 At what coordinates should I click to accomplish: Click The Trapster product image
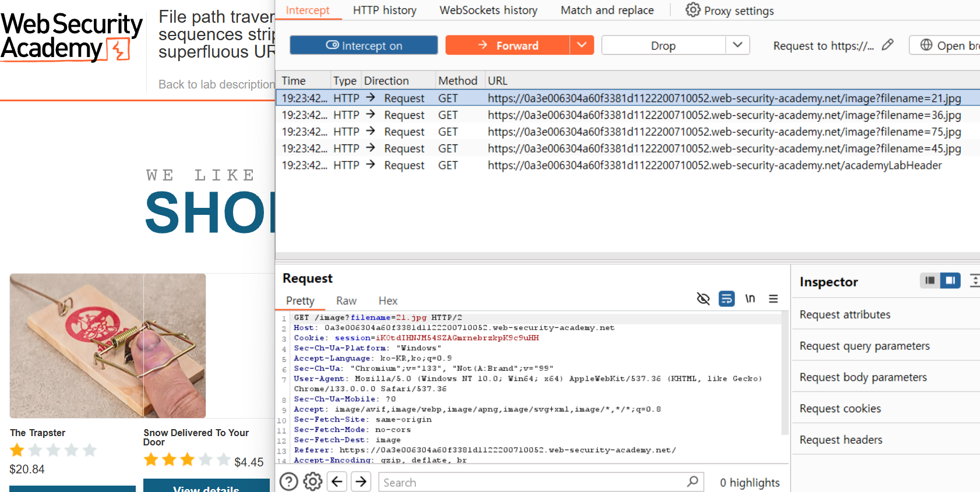pyautogui.click(x=76, y=346)
